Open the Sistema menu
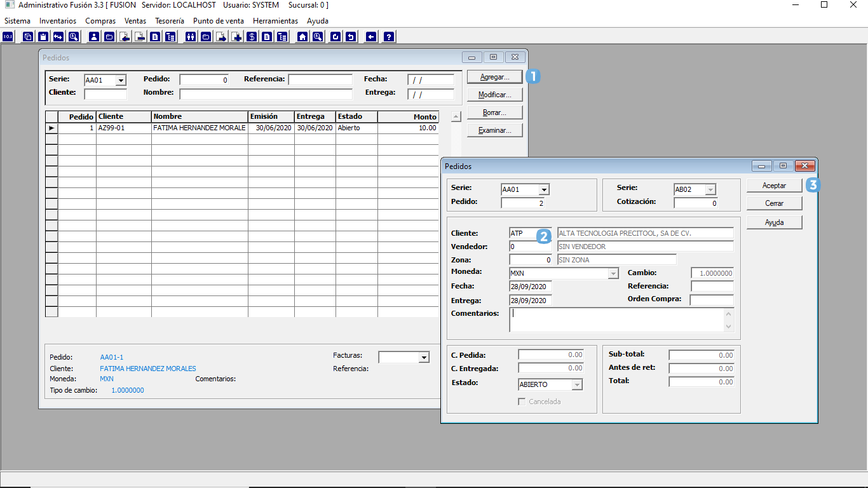This screenshot has height=488, width=868. 17,21
